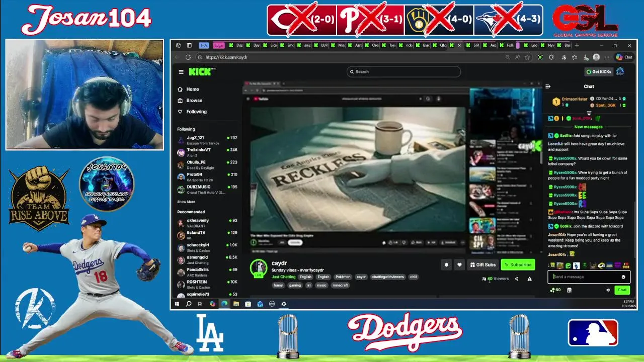Switch to the blue TRA tab group
644x362 pixels.
tap(204, 45)
